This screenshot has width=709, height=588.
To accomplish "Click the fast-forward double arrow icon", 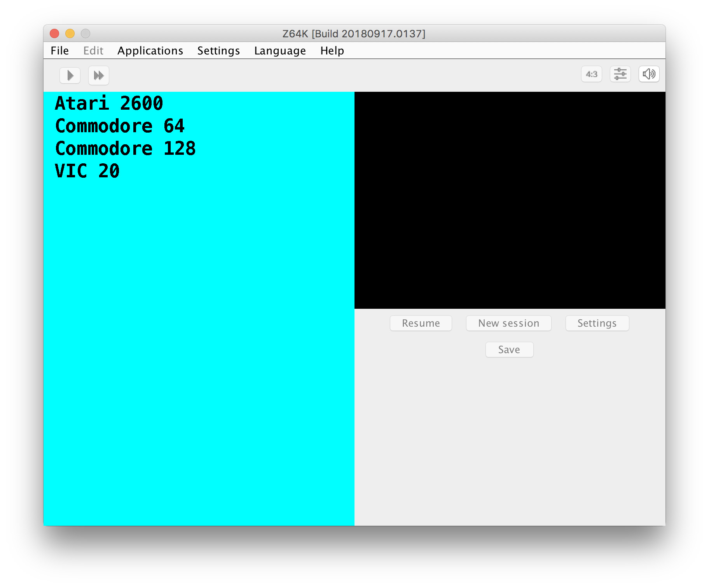I will pos(99,75).
